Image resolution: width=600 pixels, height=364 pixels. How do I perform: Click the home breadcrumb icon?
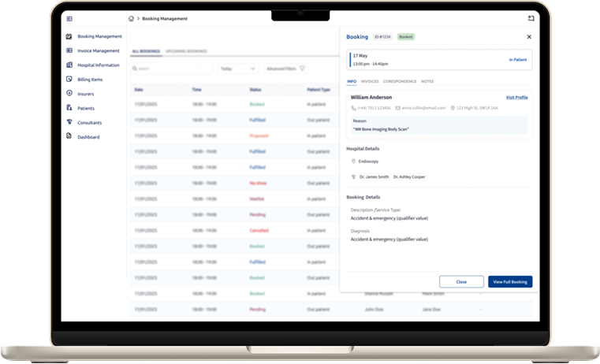[131, 18]
